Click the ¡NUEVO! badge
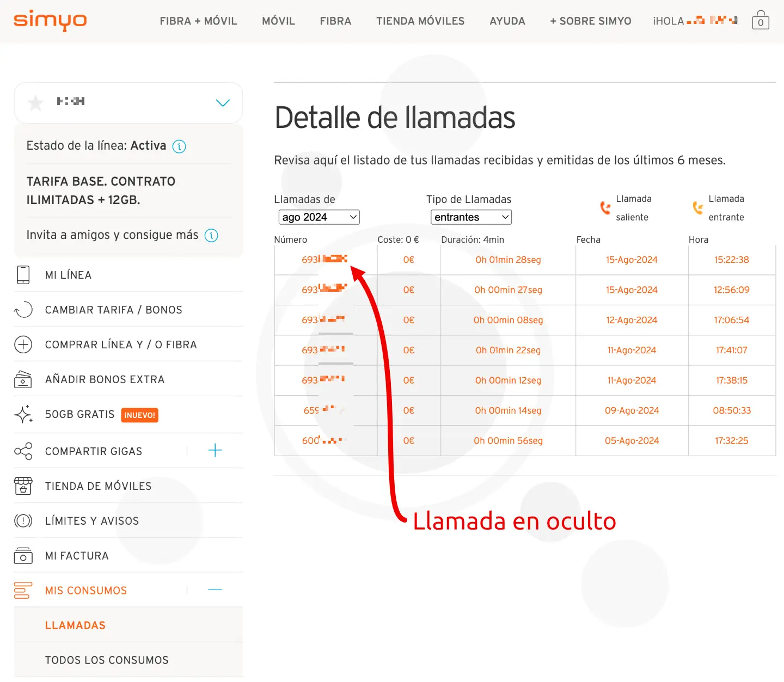This screenshot has height=682, width=784. 139,415
